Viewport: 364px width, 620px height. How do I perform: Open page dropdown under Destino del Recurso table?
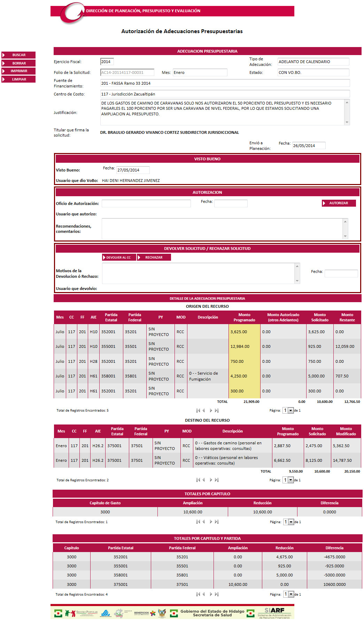(x=291, y=480)
